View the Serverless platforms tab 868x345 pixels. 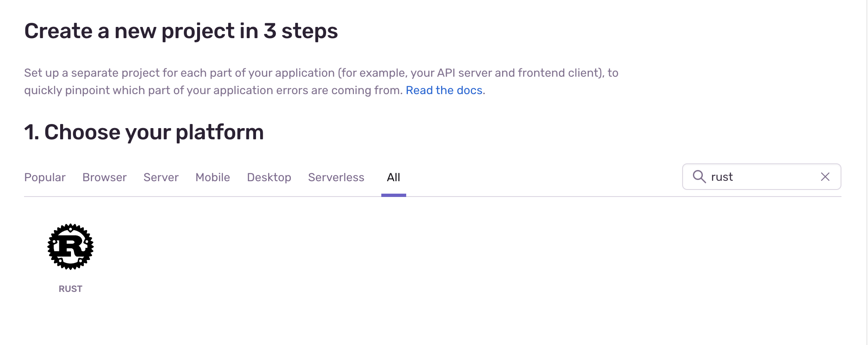pos(336,177)
